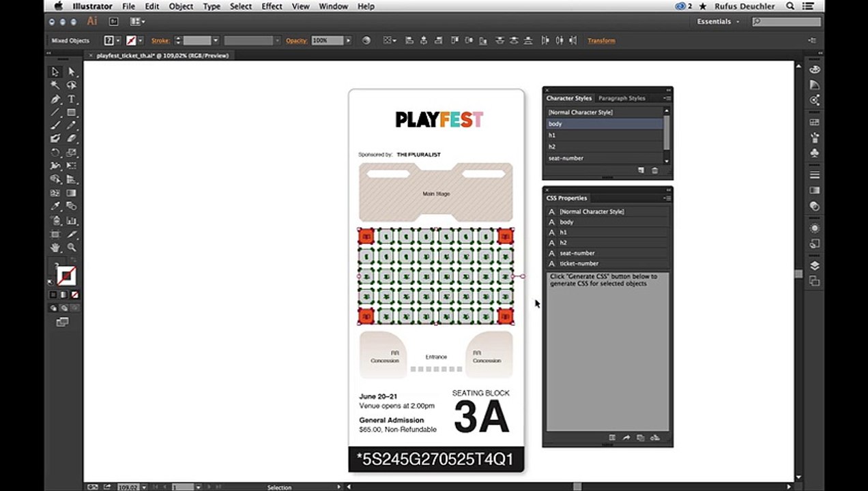
Task: Select the Direct Selection tool (white arrow)
Action: coord(72,72)
